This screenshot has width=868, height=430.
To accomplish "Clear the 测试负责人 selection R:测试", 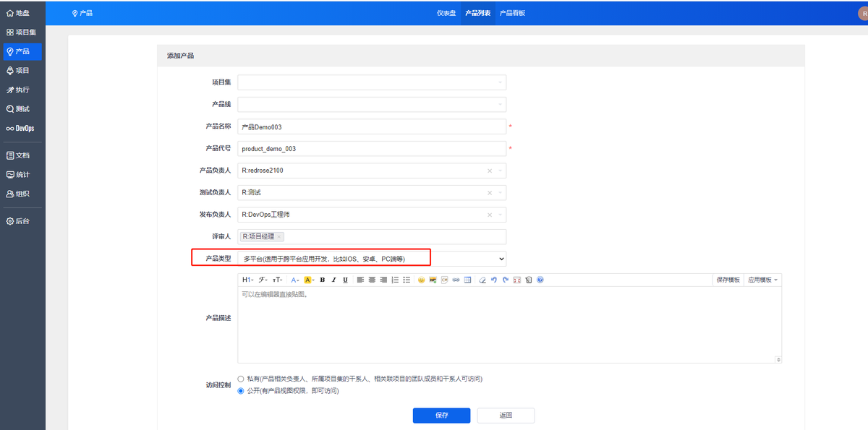I will tap(490, 193).
